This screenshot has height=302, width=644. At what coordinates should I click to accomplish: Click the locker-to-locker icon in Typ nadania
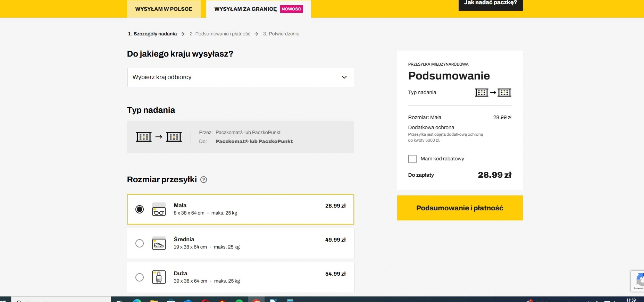pos(159,137)
